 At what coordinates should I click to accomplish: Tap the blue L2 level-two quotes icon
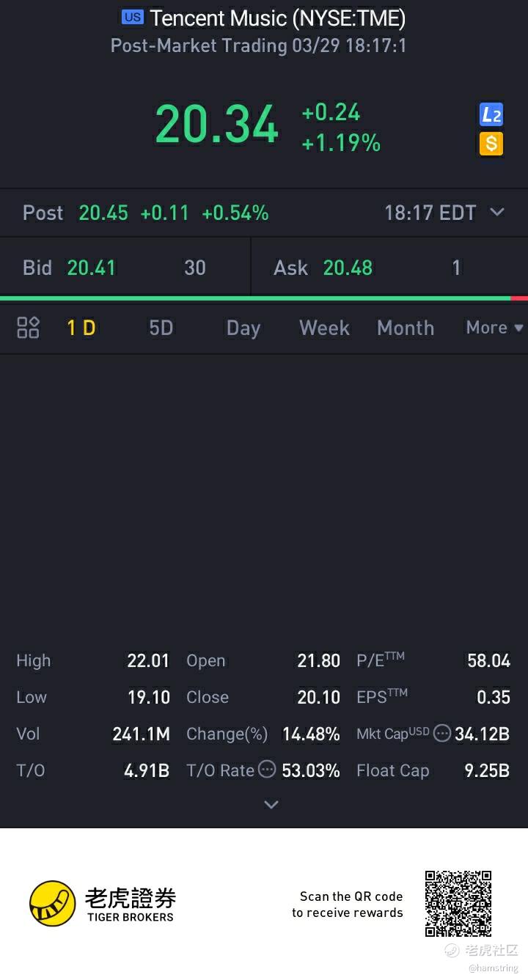coord(491,114)
